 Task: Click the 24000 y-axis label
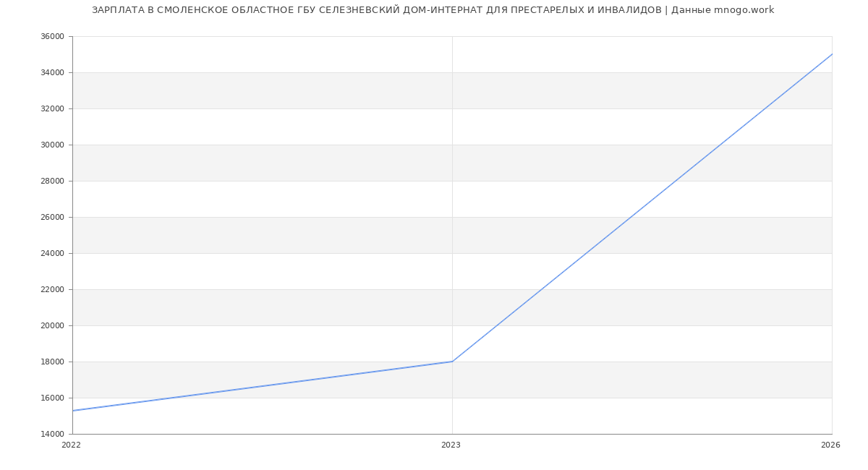52,254
